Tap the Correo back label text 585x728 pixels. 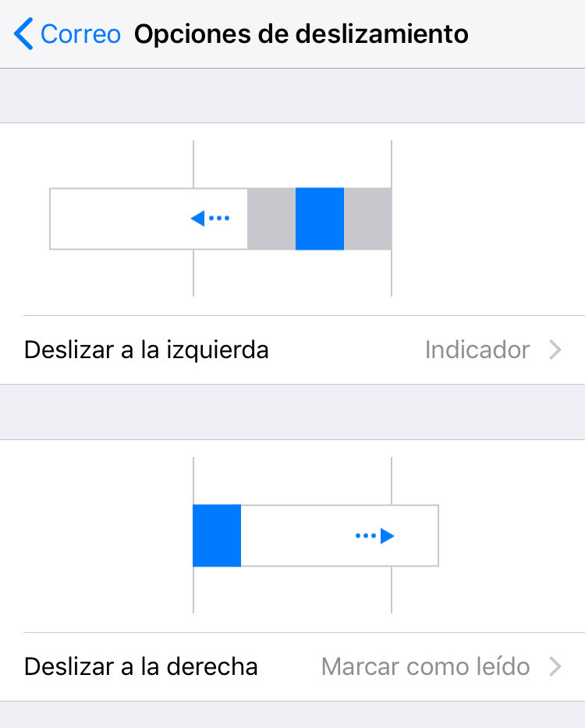[x=81, y=34]
